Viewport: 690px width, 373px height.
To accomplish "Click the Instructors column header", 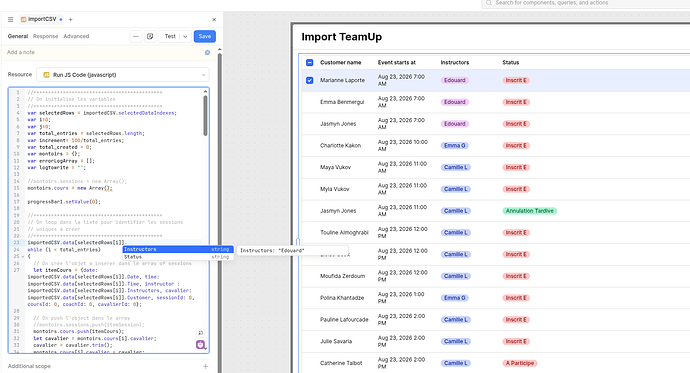I will tap(455, 62).
